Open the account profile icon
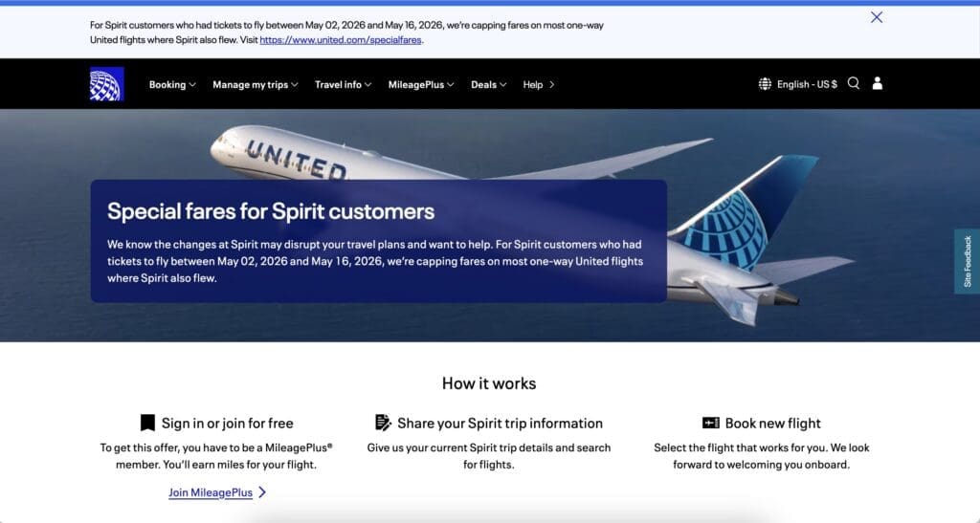This screenshot has width=980, height=523. (878, 83)
